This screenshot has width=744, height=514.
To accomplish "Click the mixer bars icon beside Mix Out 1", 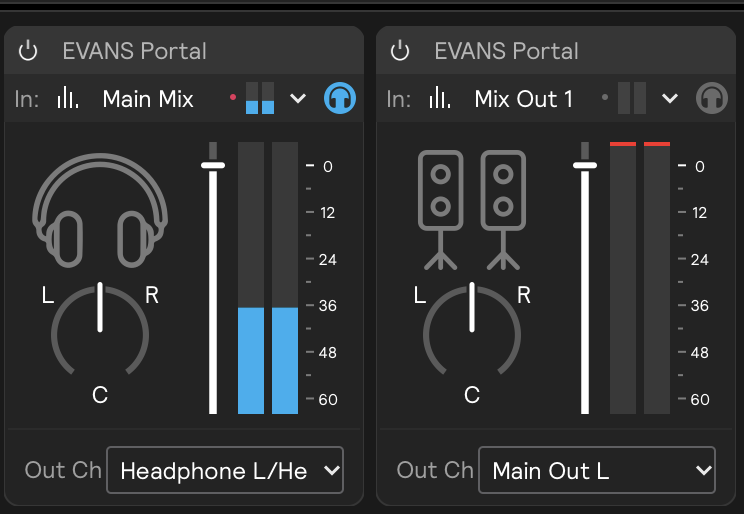I will pyautogui.click(x=440, y=98).
